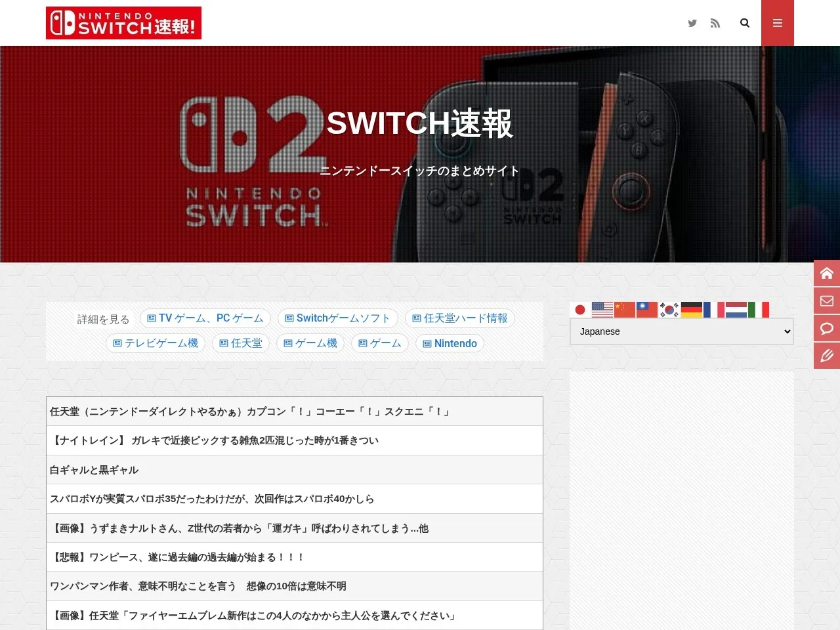The width and height of the screenshot is (840, 630).
Task: Open the Nintendo category tag
Action: [x=450, y=343]
